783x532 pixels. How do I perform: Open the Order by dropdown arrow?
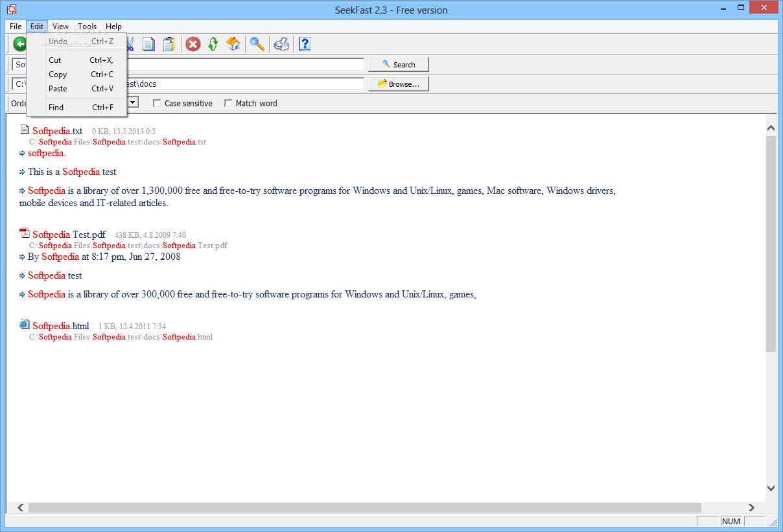(x=133, y=102)
